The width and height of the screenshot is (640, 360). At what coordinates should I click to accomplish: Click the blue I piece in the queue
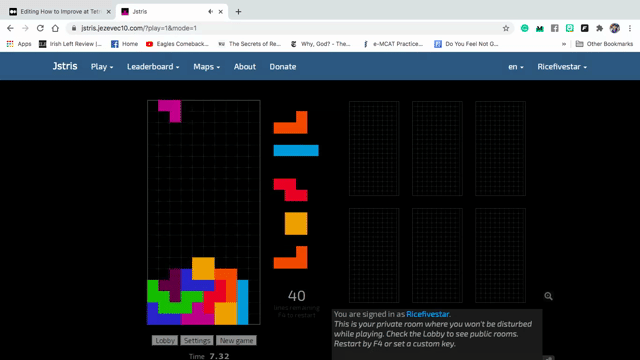tap(296, 151)
